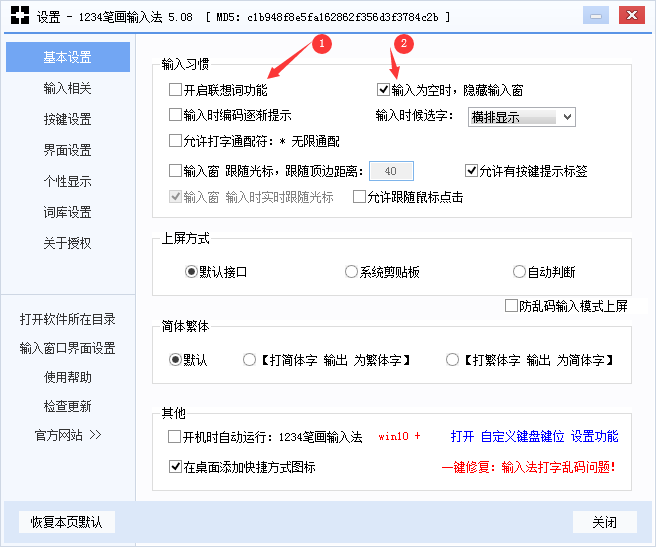Check 输入窗 跟随光标 checkbox

click(x=175, y=170)
